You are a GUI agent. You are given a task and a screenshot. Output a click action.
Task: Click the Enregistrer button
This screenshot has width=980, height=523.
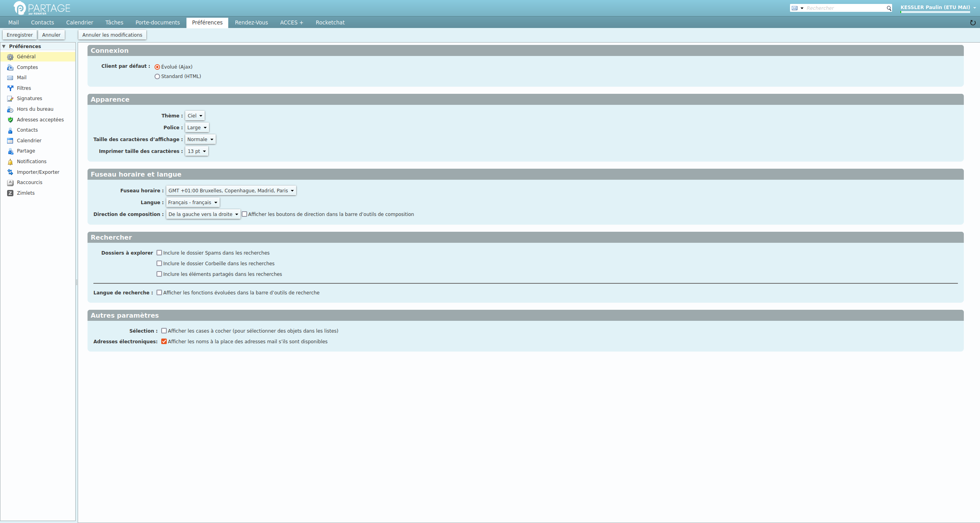20,35
